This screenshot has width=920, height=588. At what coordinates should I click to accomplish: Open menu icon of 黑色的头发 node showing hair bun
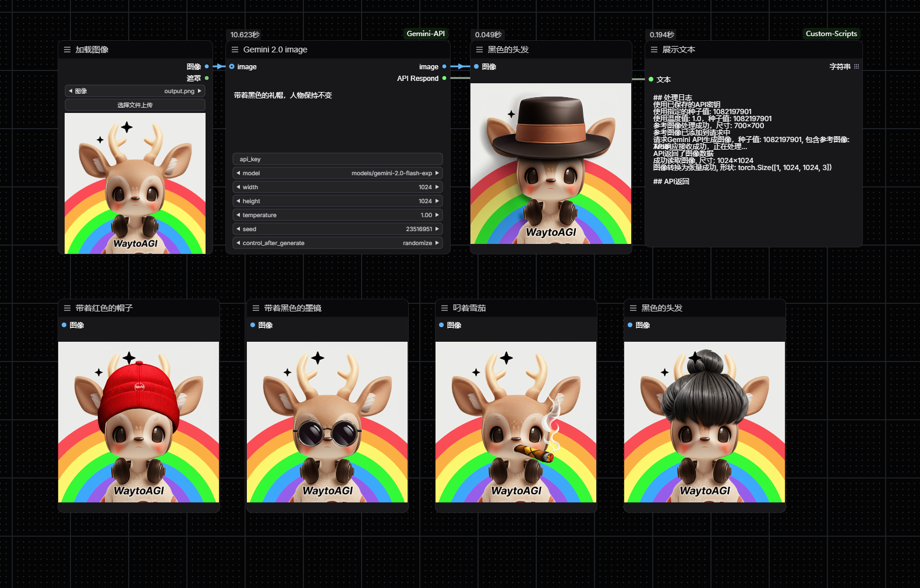(x=634, y=308)
